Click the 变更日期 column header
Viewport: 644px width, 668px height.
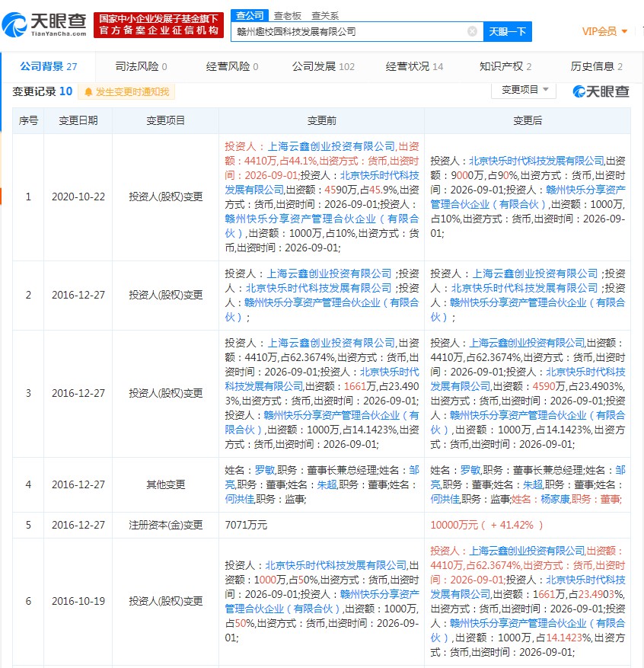tap(78, 120)
